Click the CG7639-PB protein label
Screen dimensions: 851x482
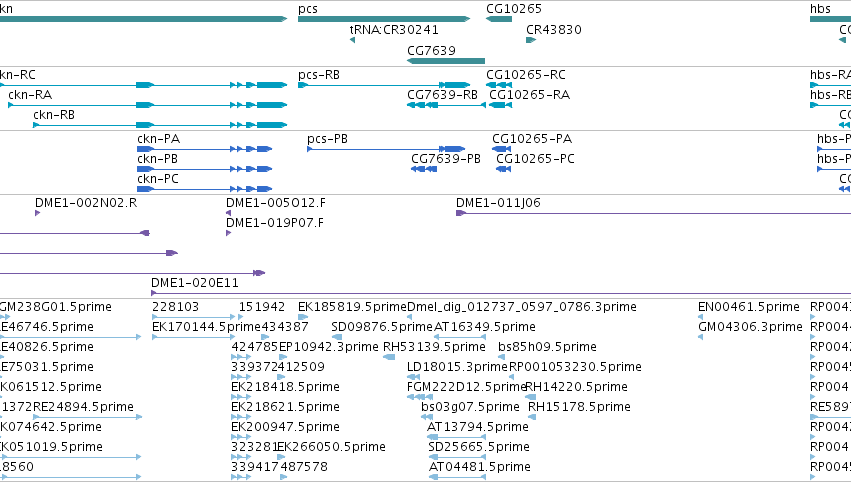tap(446, 159)
